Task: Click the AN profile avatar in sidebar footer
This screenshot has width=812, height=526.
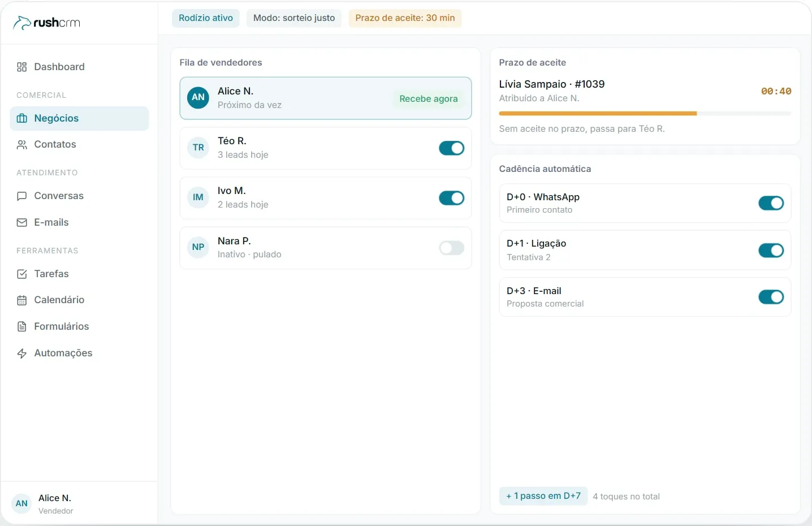Action: pos(21,503)
